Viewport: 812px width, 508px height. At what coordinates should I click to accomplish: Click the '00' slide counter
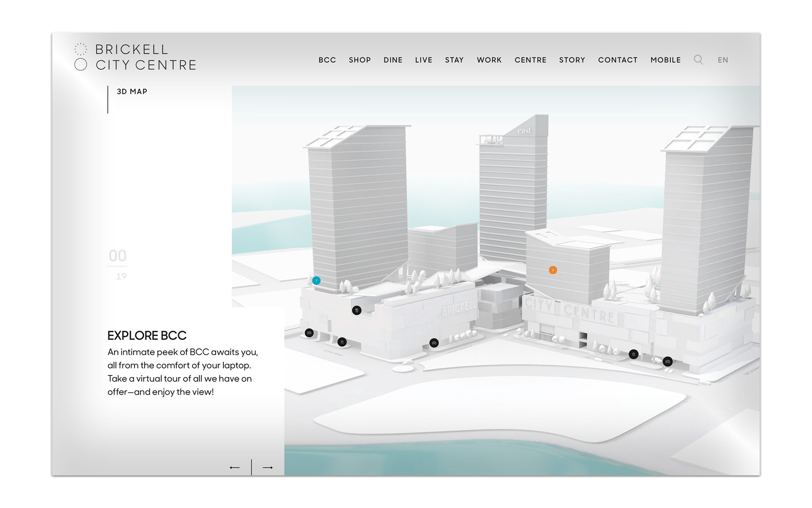click(118, 256)
